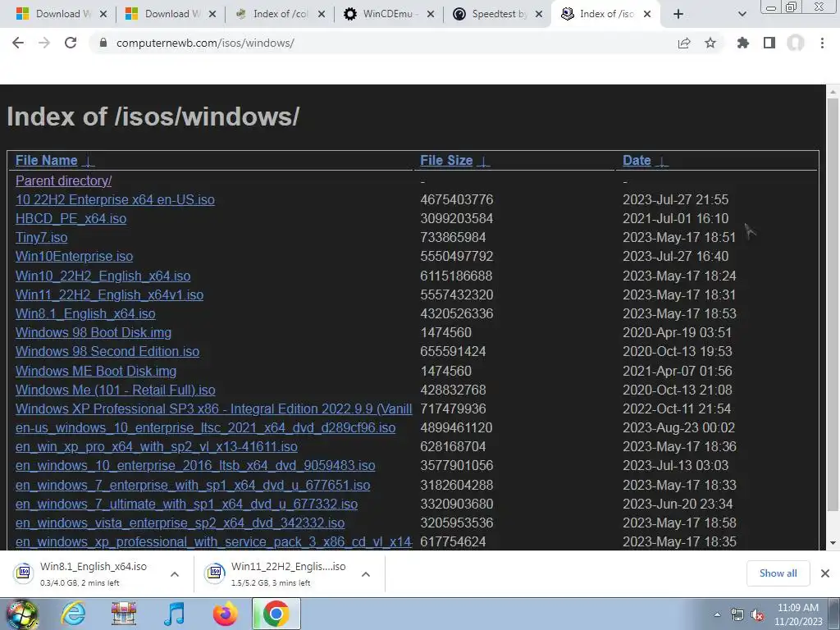Download Windows ME Boot Disk.img
This screenshot has width=840, height=630.
coord(96,371)
